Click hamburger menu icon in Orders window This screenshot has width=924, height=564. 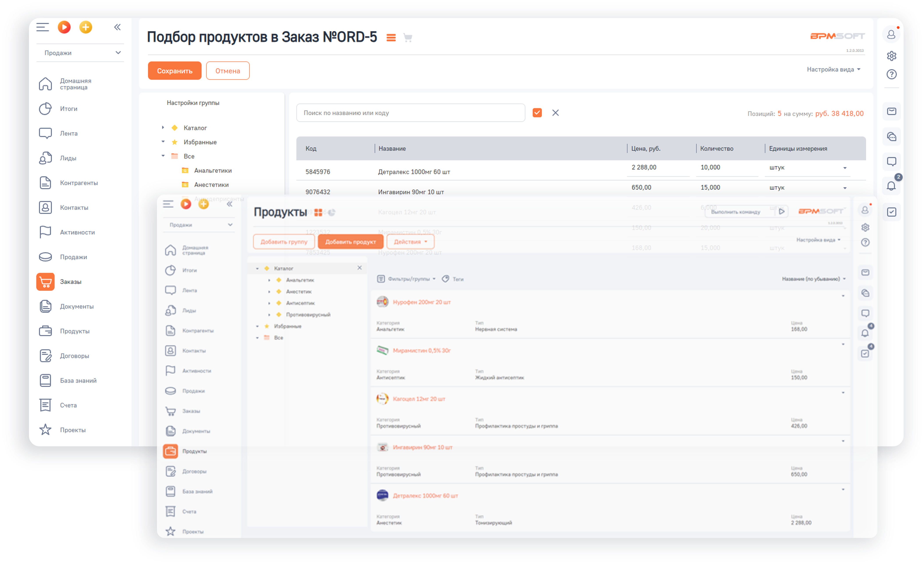[42, 27]
